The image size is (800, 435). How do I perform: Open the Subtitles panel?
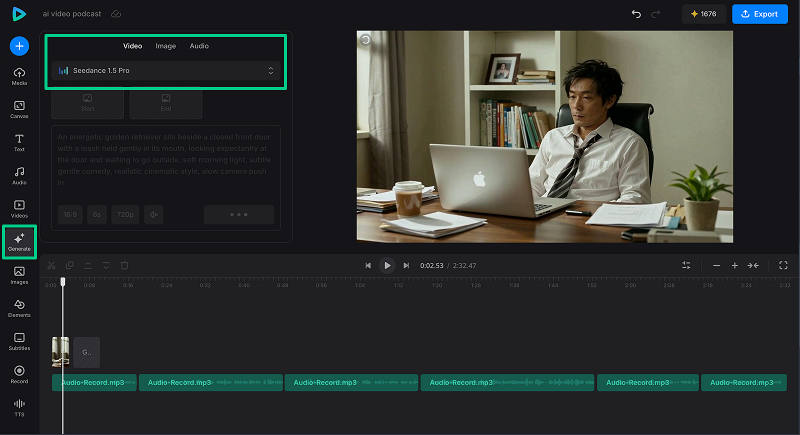click(x=19, y=341)
